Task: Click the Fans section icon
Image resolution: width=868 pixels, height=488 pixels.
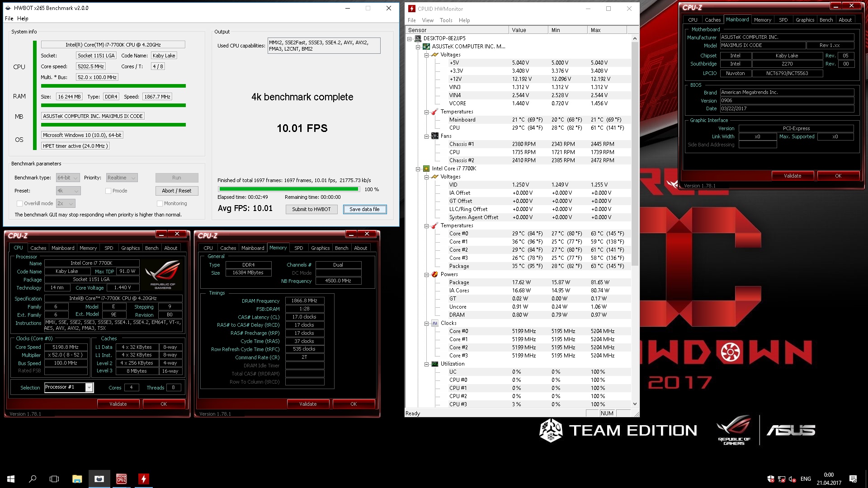Action: 435,136
